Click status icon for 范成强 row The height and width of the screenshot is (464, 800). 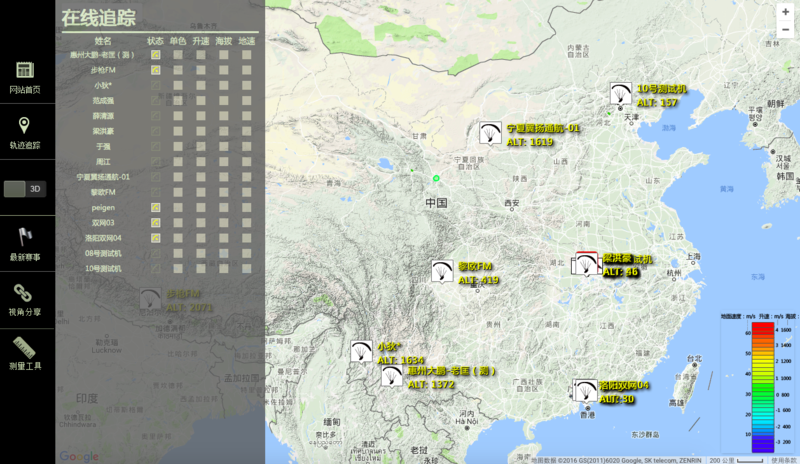[155, 101]
